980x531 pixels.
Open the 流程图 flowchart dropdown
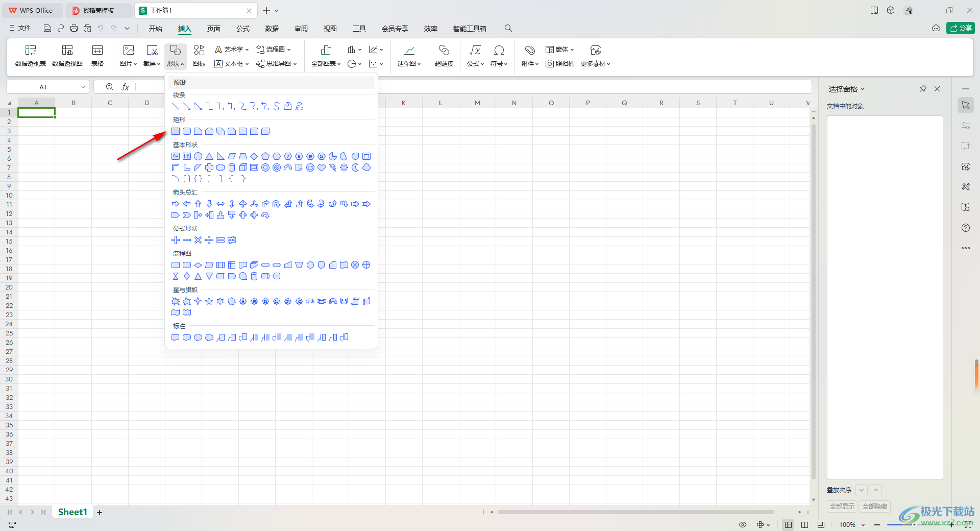point(273,50)
